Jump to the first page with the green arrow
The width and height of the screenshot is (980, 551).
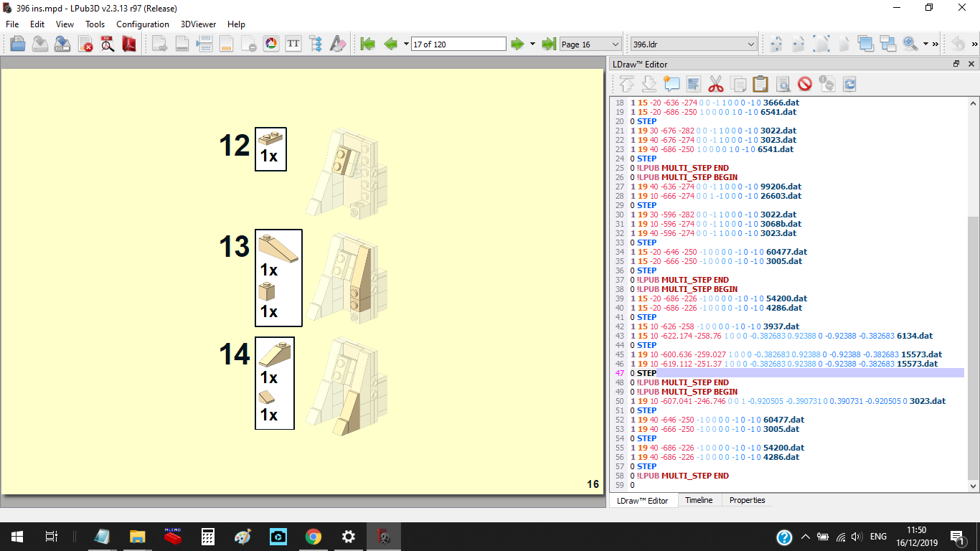368,43
